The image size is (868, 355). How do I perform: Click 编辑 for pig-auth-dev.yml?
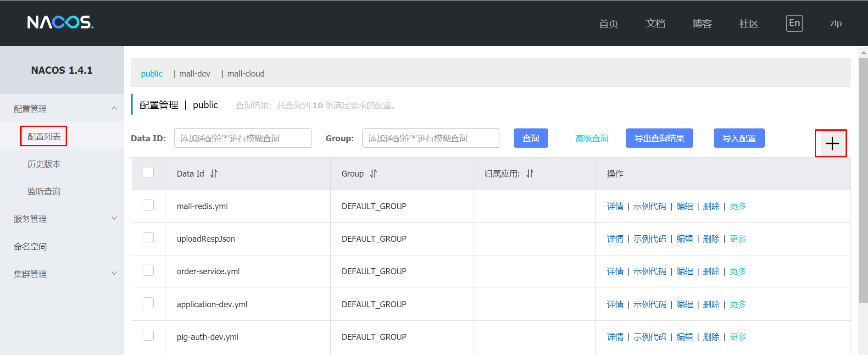click(684, 337)
